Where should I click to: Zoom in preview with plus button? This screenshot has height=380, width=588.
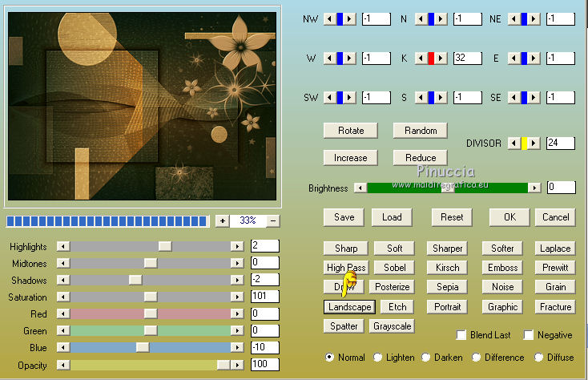(x=223, y=221)
